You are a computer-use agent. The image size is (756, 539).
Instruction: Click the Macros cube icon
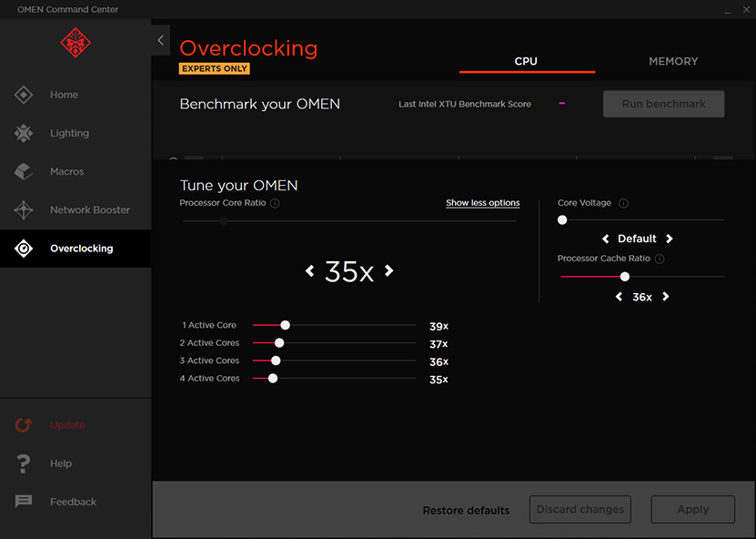pyautogui.click(x=24, y=171)
